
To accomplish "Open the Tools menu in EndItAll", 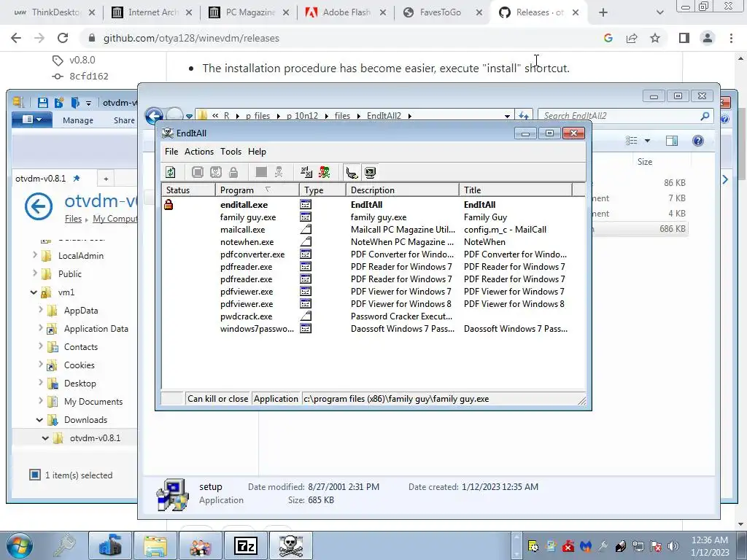I will tap(231, 152).
